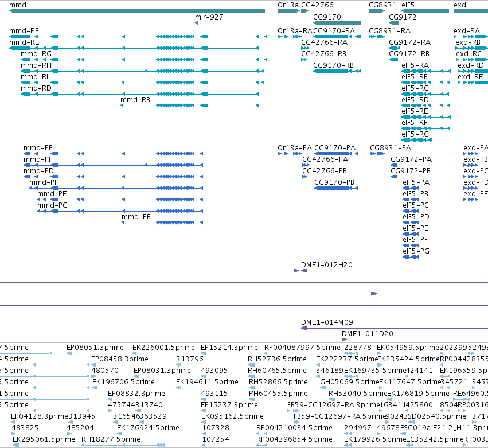Select the RH60455.5prime EST label
This screenshot has width=488, height=448.
pyautogui.click(x=278, y=394)
